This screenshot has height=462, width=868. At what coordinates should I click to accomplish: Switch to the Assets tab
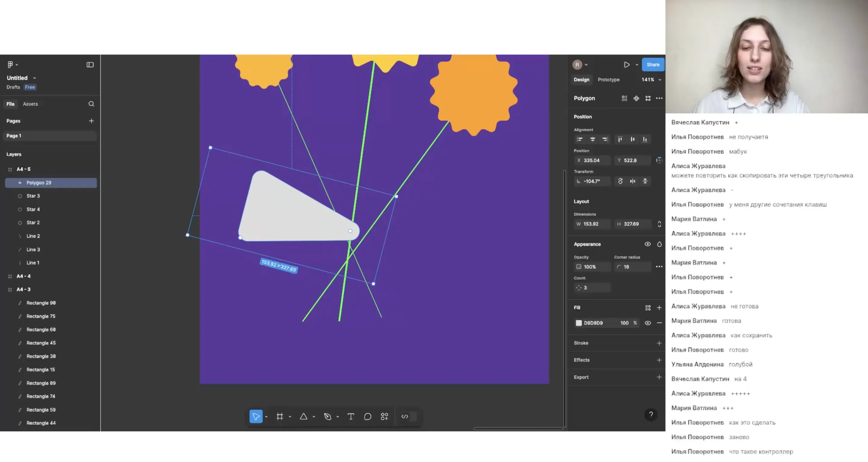coord(30,104)
